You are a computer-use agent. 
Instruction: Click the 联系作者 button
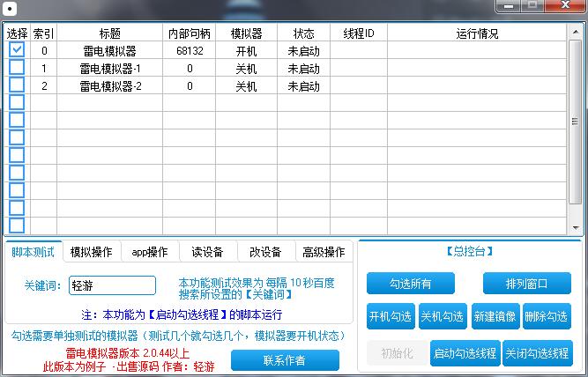pos(285,360)
